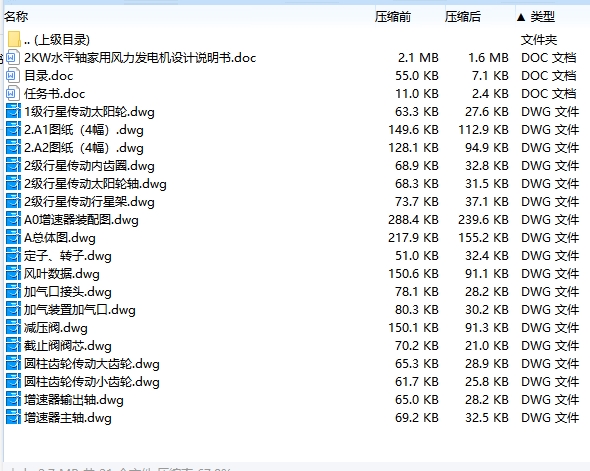Click the 2.A2图纸（4幅）.dwg file icon
Screen dimensions: 590x471
(14, 148)
